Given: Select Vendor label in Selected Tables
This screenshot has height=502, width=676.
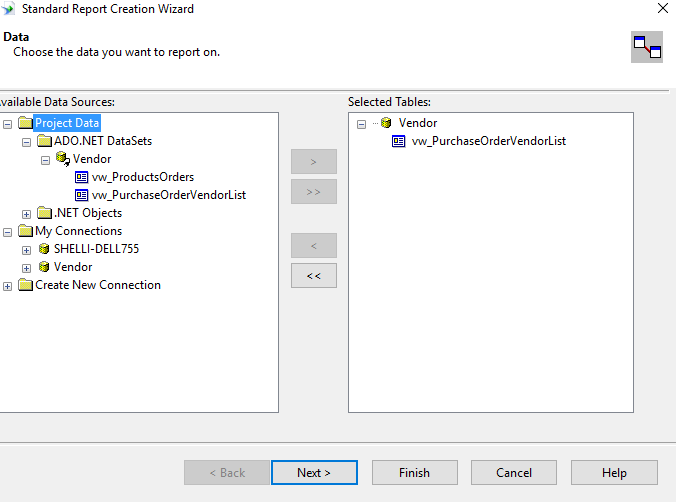Looking at the screenshot, I should coord(418,123).
